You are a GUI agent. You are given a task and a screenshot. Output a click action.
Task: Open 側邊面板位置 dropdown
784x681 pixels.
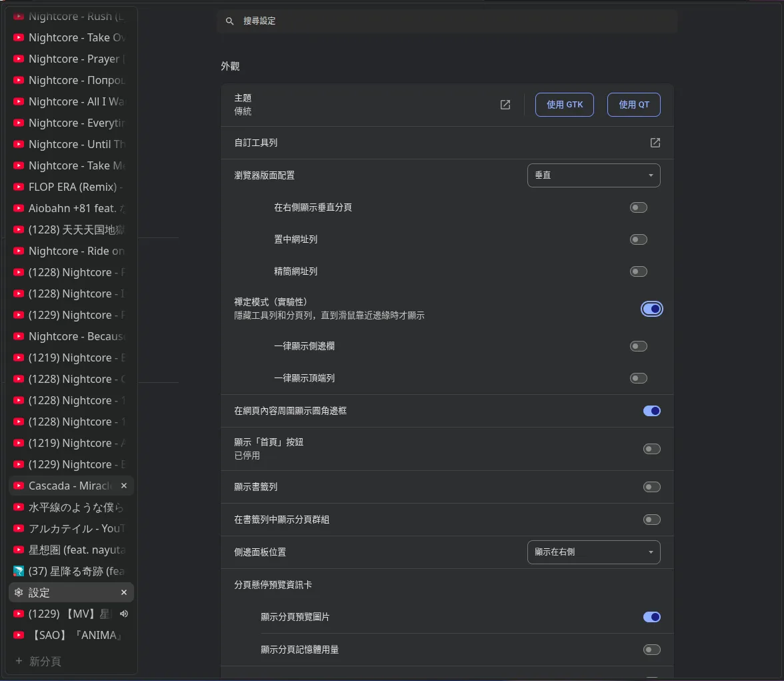(x=593, y=552)
